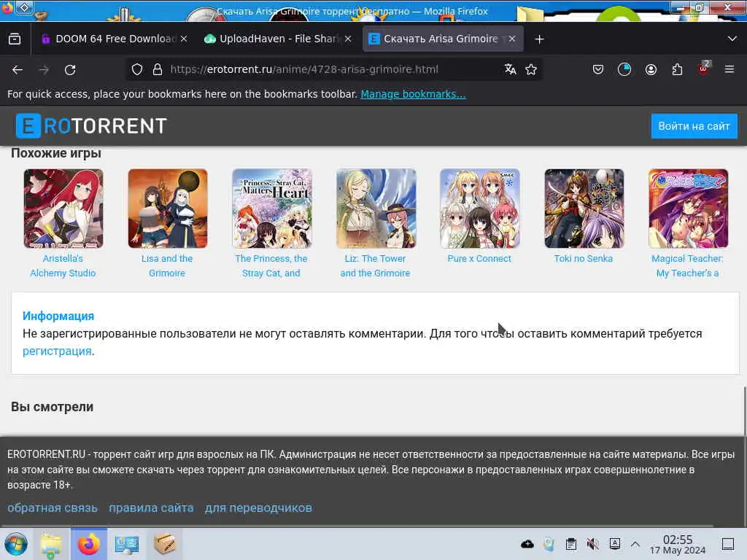The height and width of the screenshot is (560, 747).
Task: Close the DOOM 64 tab
Action: point(184,39)
